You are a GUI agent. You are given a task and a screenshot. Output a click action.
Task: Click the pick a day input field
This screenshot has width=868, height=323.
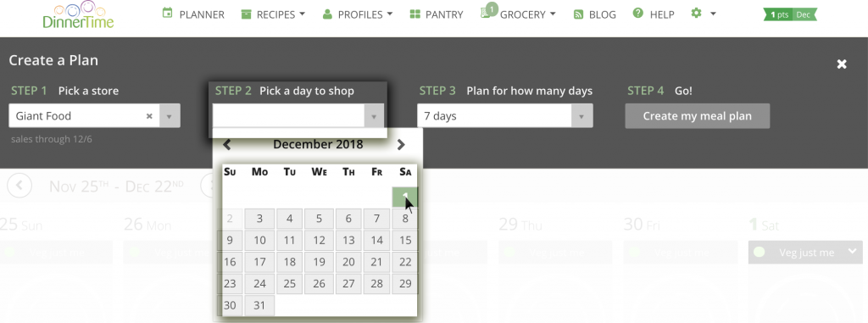(288, 116)
